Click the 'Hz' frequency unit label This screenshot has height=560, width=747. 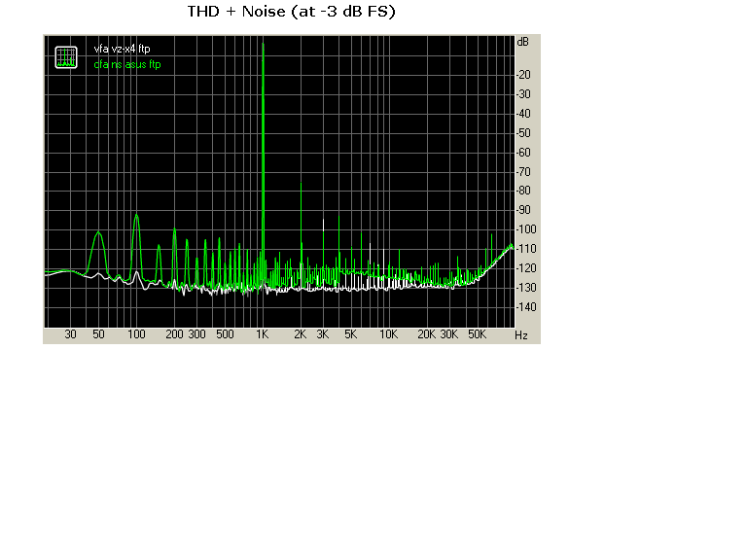(x=521, y=335)
